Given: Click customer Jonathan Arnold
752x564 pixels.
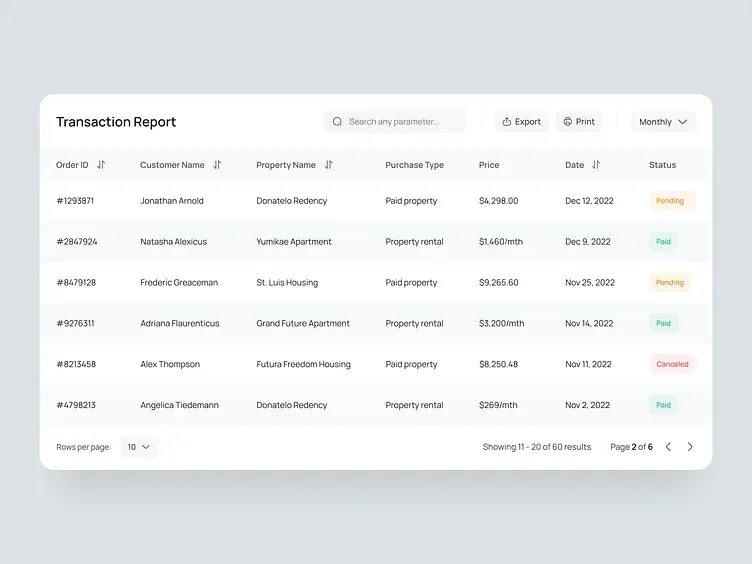Looking at the screenshot, I should coord(172,200).
